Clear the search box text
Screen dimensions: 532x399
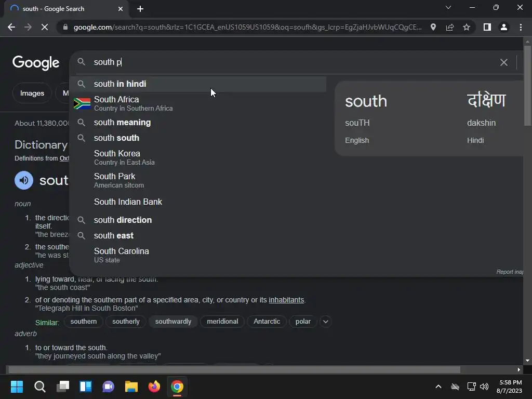pos(503,62)
